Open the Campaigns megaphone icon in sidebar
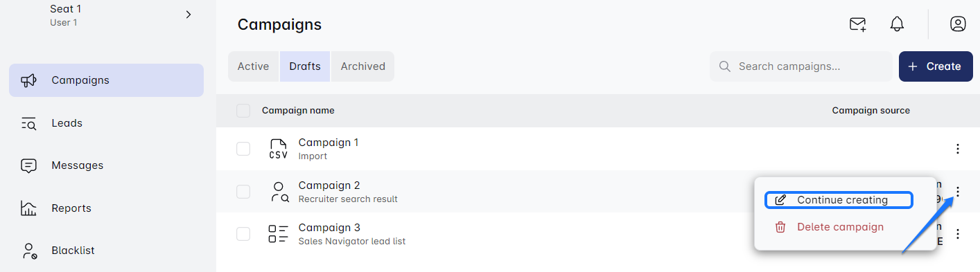980x272 pixels. click(28, 80)
